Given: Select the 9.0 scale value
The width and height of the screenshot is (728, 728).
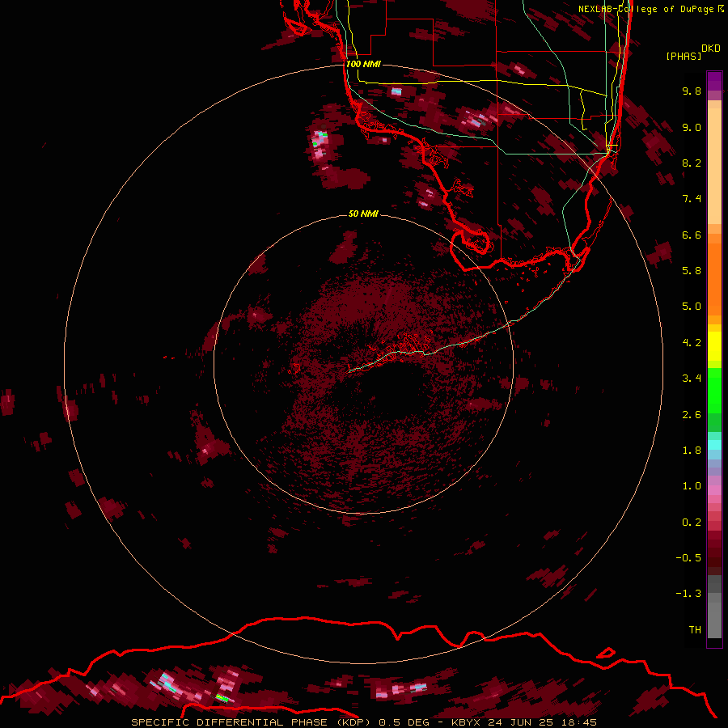Looking at the screenshot, I should click(692, 127).
